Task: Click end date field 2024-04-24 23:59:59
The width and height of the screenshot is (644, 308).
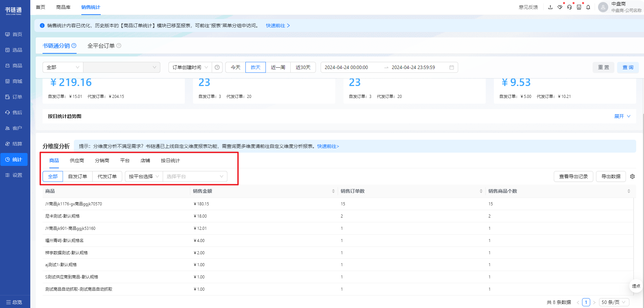Action: [x=413, y=67]
